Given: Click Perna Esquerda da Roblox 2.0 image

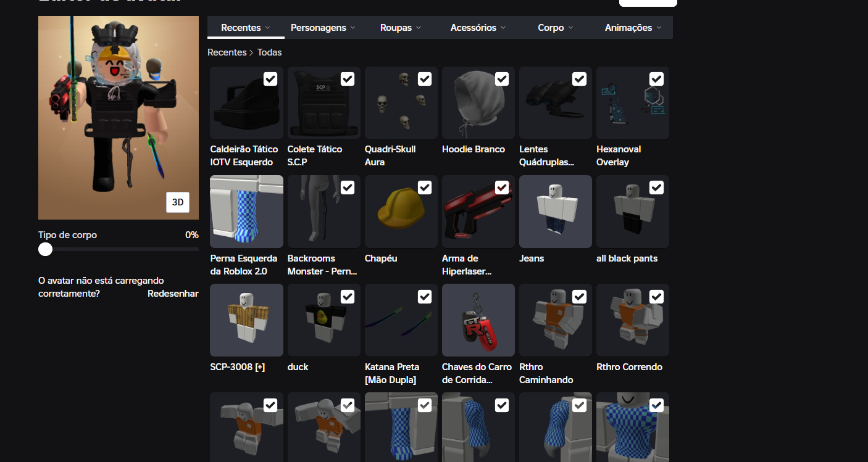Looking at the screenshot, I should [246, 212].
